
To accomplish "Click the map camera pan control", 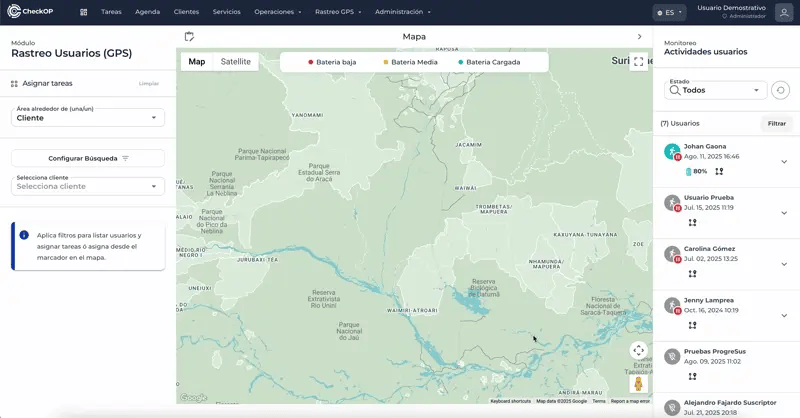I will click(638, 351).
